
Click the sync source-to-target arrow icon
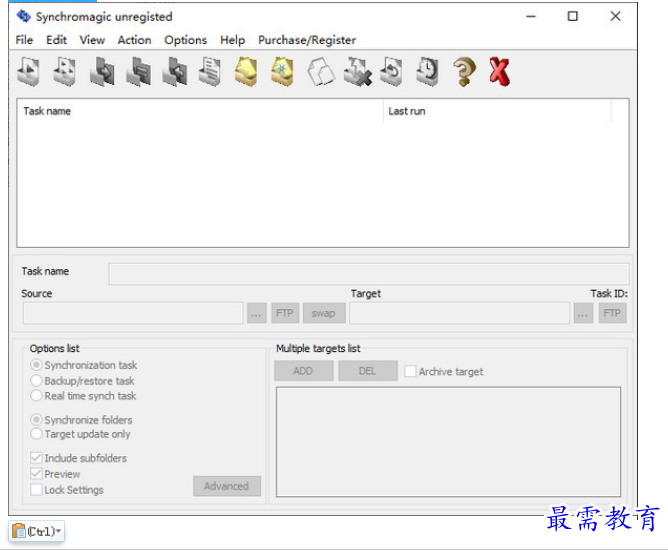(x=102, y=71)
